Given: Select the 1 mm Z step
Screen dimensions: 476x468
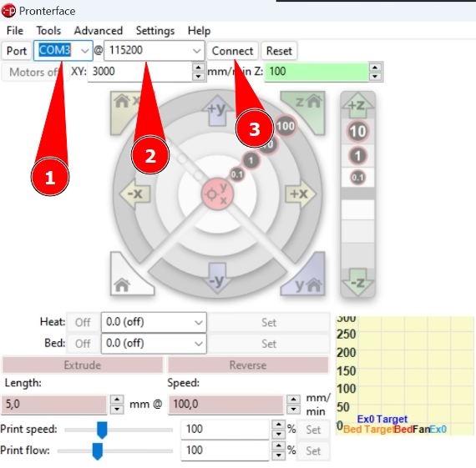Looking at the screenshot, I should (358, 156).
